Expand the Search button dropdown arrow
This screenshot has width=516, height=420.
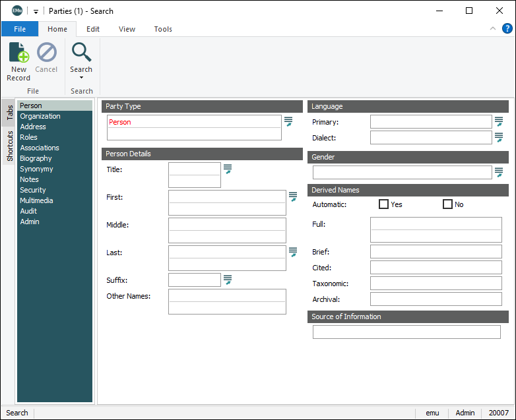point(81,78)
